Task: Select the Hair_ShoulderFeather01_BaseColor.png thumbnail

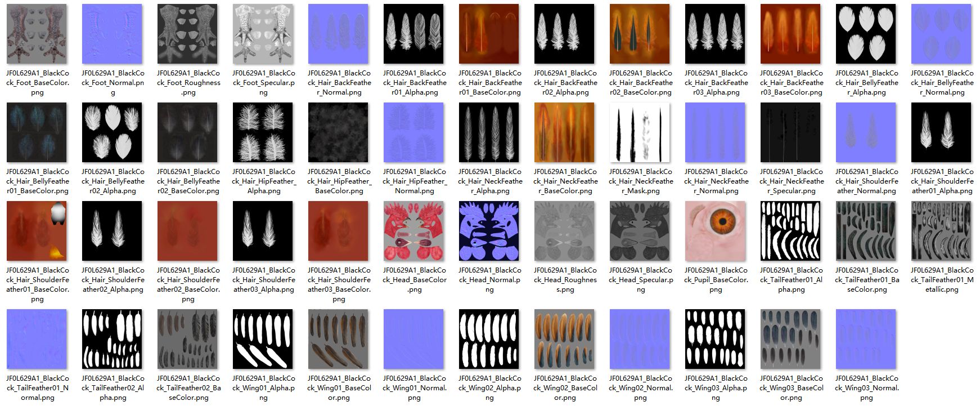Action: (x=37, y=231)
